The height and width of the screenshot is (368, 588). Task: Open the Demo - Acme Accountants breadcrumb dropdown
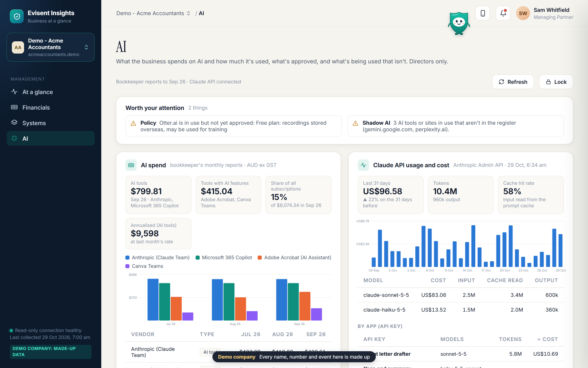tap(154, 13)
